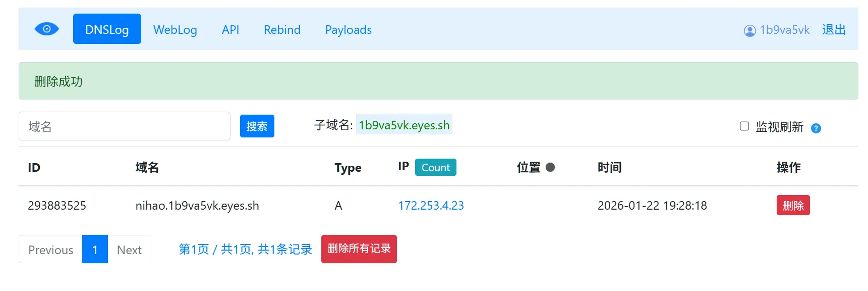Open IP address 172.253.4.23 link
This screenshot has height=291, width=868.
point(431,206)
